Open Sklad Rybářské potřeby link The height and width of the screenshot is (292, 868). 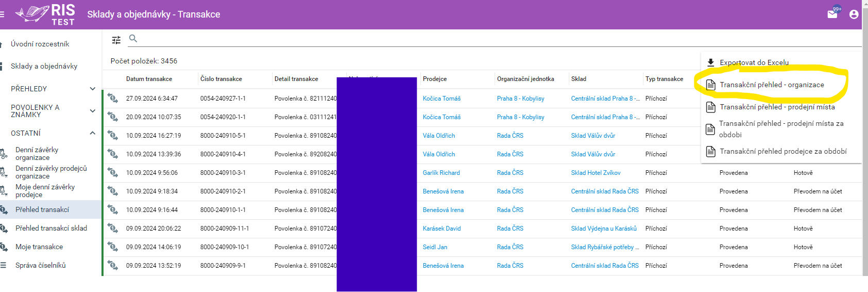pos(605,247)
